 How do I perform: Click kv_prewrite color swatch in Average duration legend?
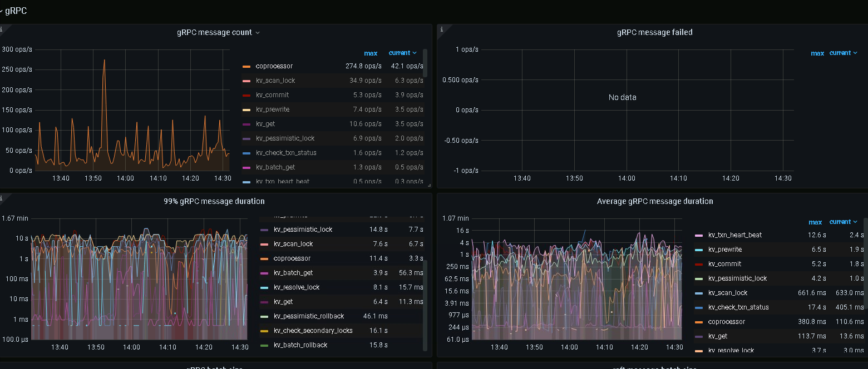click(x=699, y=250)
